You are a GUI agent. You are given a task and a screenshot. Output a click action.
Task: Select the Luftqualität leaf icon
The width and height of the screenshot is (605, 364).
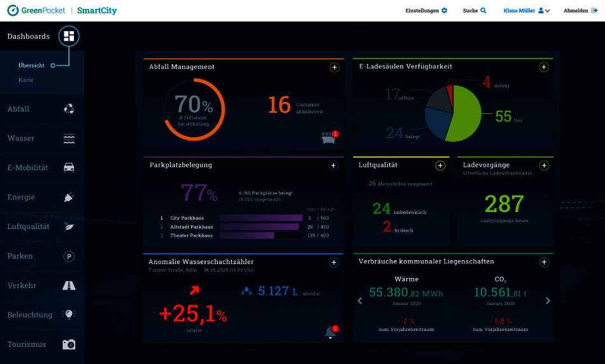69,227
